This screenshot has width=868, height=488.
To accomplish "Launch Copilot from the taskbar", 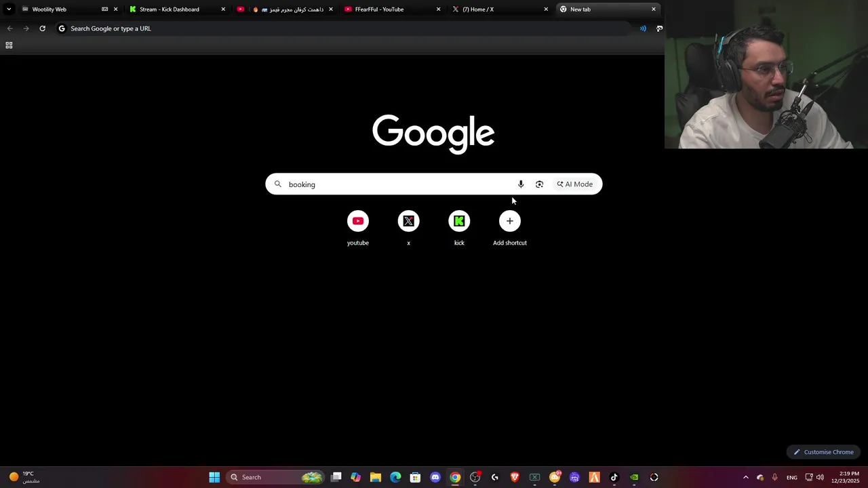I will [356, 477].
